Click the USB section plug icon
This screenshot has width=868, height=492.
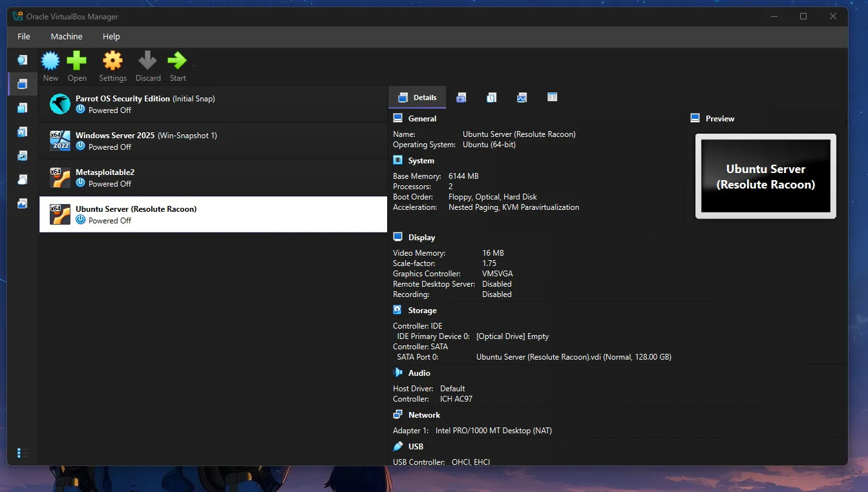pos(397,446)
